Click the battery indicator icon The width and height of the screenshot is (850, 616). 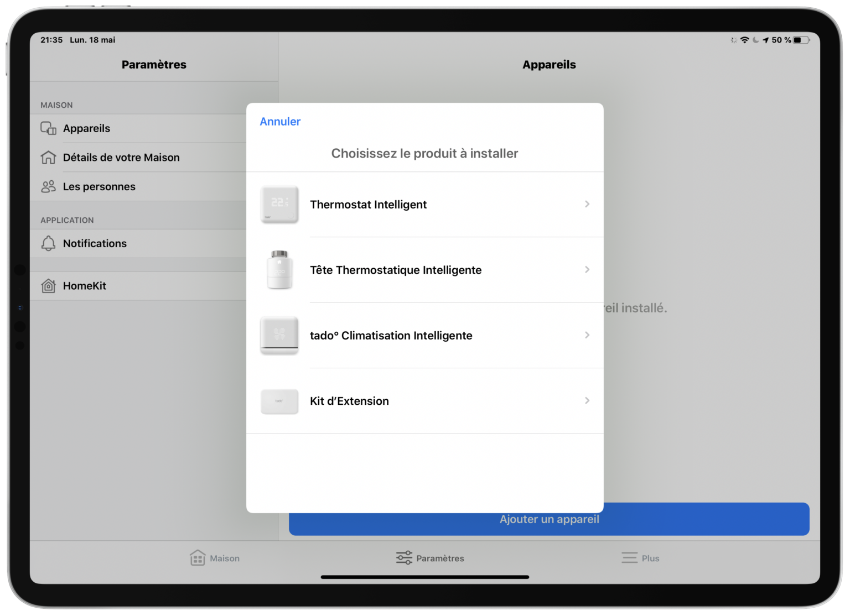point(801,40)
